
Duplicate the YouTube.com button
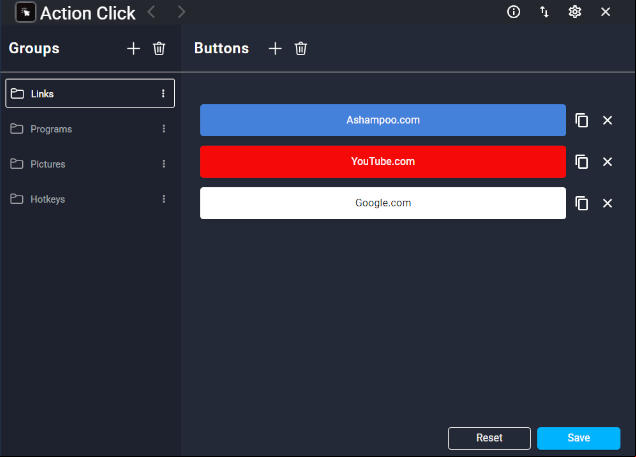point(582,161)
